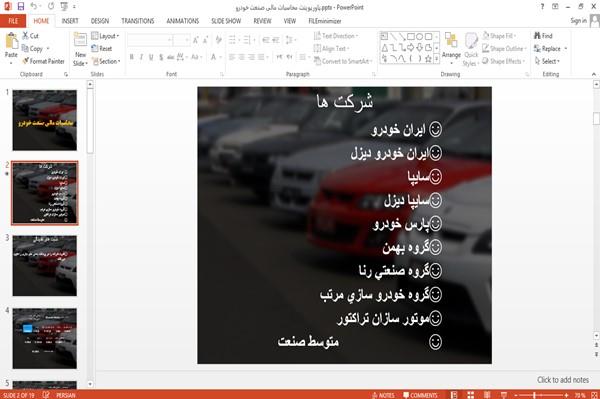The width and height of the screenshot is (600, 399).
Task: Open the Shape Outline dropdown
Action: [504, 49]
